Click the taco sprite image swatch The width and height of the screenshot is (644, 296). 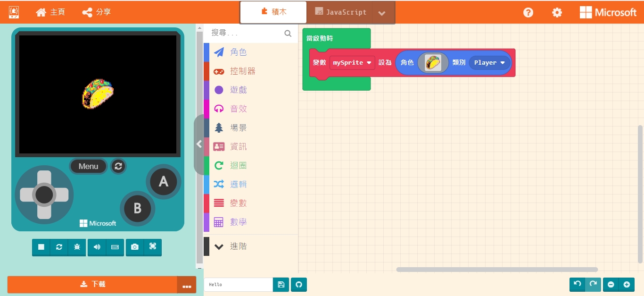pos(433,63)
